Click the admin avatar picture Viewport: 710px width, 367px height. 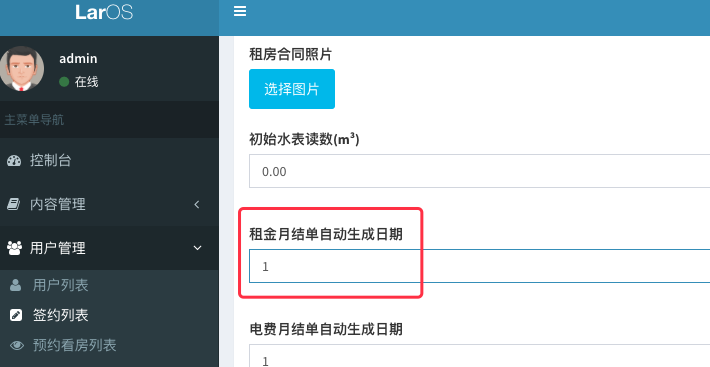22,69
